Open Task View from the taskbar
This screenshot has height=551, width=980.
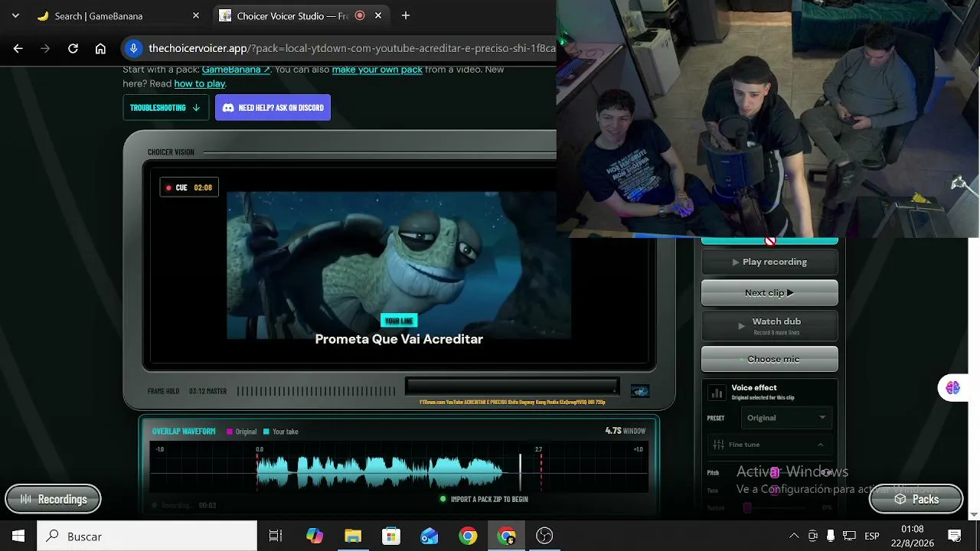pos(276,536)
